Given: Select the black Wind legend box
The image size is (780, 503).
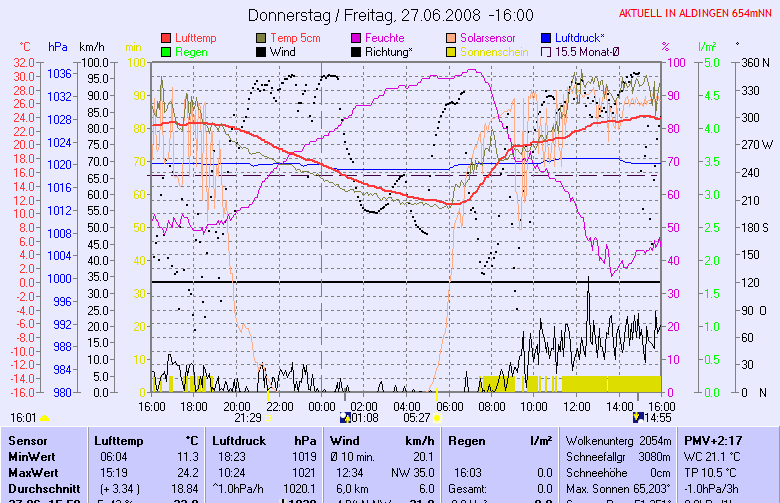Looking at the screenshot, I should click(262, 51).
